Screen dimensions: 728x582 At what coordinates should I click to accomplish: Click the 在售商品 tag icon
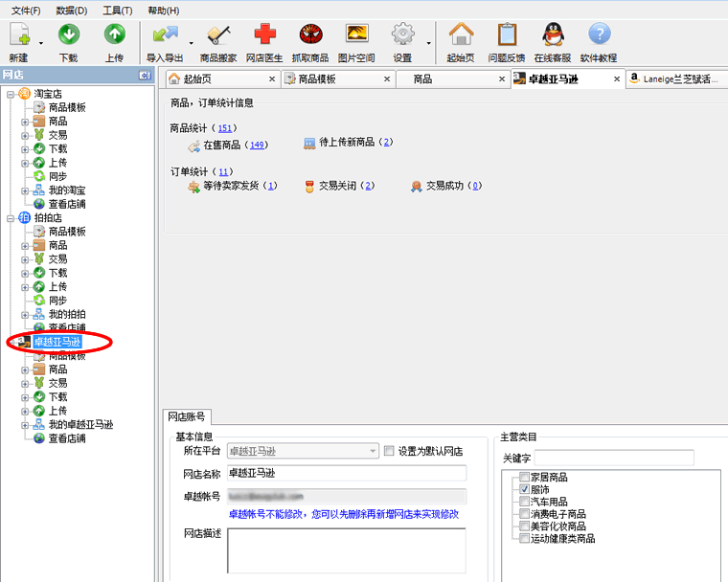[193, 146]
